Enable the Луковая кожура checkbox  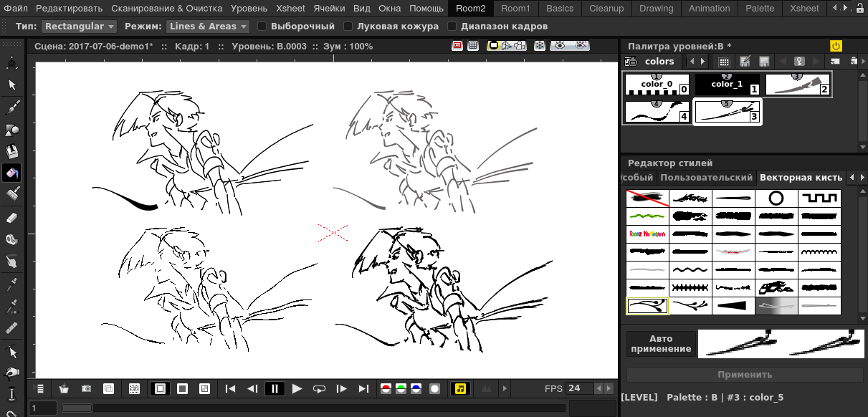348,26
